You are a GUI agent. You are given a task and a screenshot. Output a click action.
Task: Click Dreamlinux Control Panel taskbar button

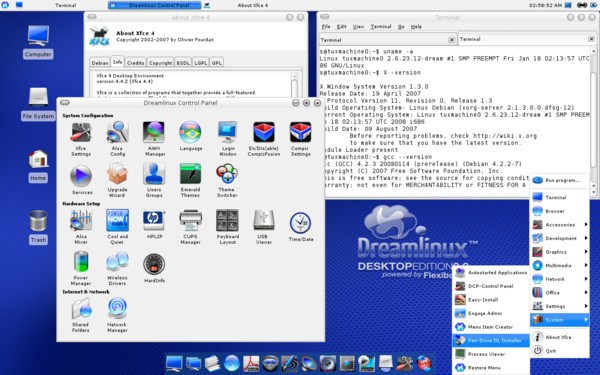155,5
